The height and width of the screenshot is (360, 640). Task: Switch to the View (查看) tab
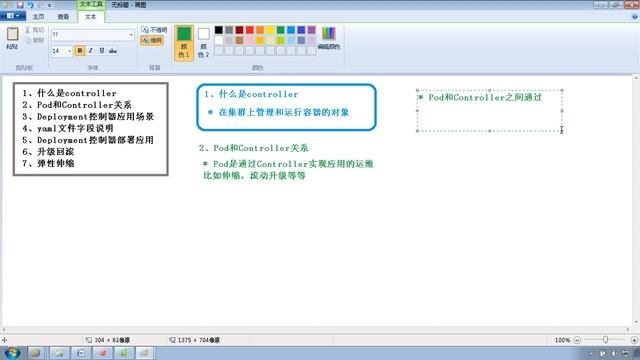63,17
